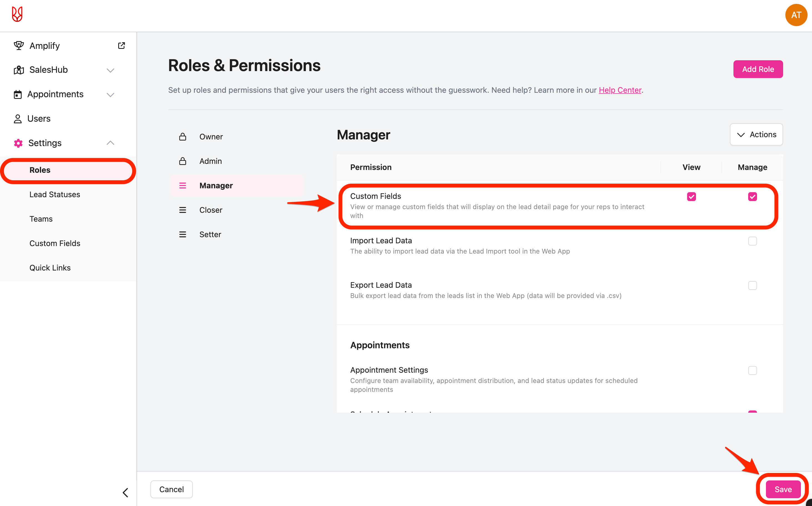Viewport: 812px width, 506px height.
Task: Uncheck Custom Fields Manage permission
Action: tap(752, 196)
